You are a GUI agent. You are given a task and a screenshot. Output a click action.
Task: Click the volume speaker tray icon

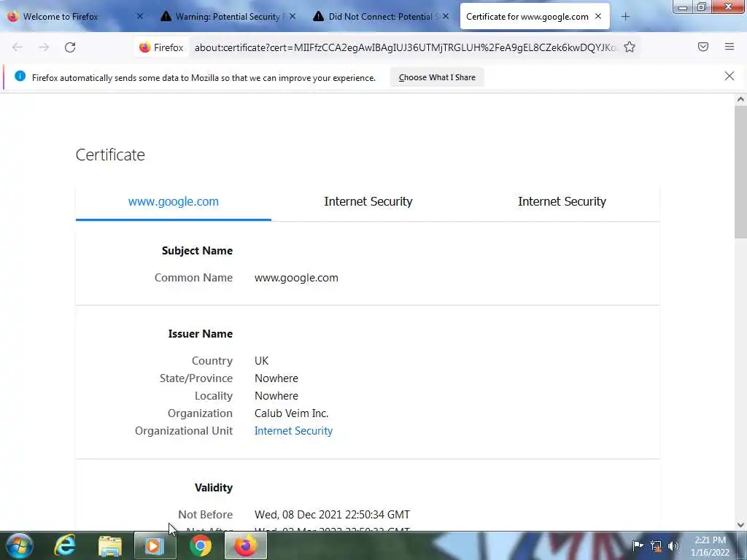(673, 545)
